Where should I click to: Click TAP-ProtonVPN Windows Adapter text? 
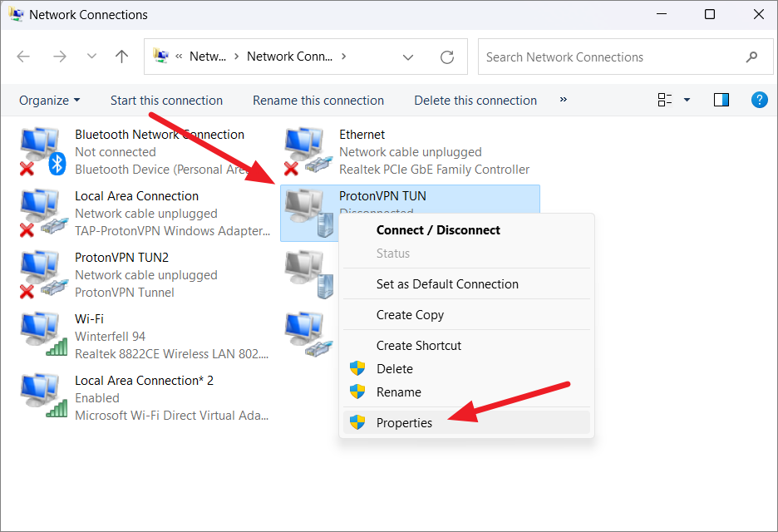point(172,231)
